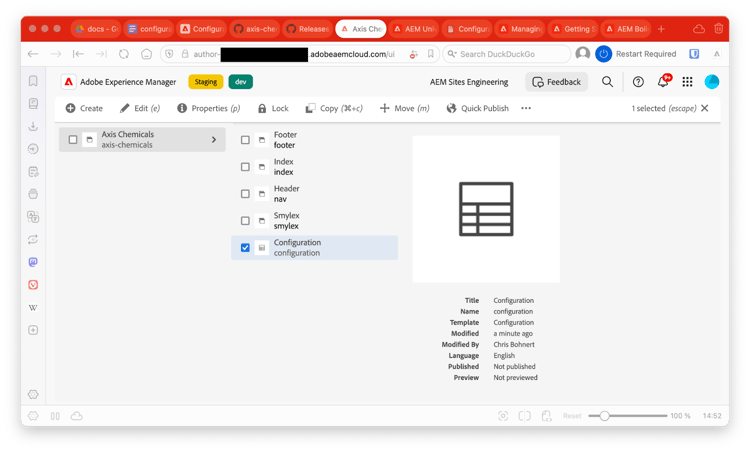750x452 pixels.
Task: Open the Wikipedia web panel
Action: 33,308
